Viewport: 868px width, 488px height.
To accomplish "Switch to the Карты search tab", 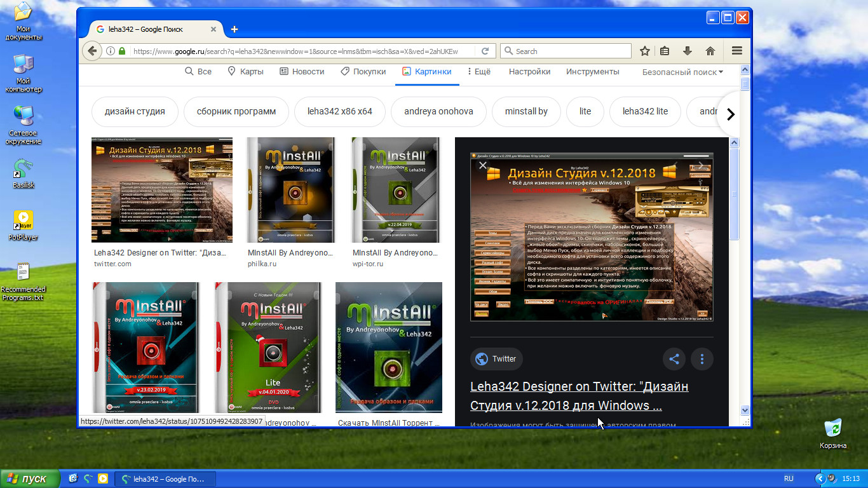I will [x=245, y=72].
